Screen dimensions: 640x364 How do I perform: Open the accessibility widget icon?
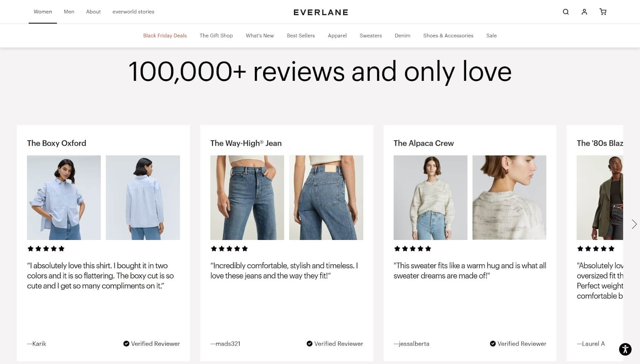pyautogui.click(x=625, y=349)
